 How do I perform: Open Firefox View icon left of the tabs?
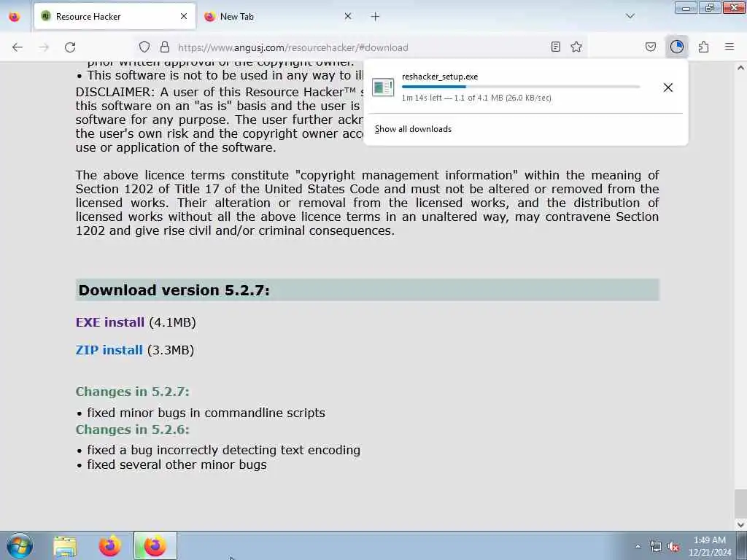(x=15, y=17)
